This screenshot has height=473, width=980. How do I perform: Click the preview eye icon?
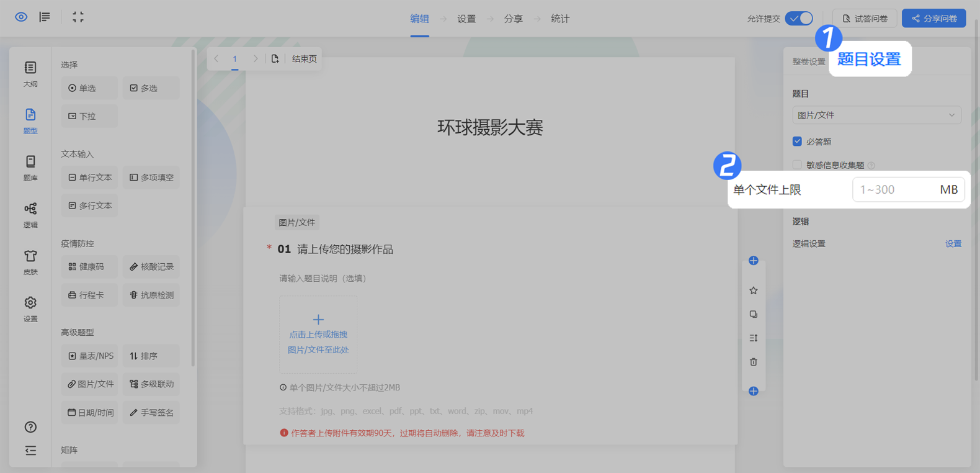point(21,17)
